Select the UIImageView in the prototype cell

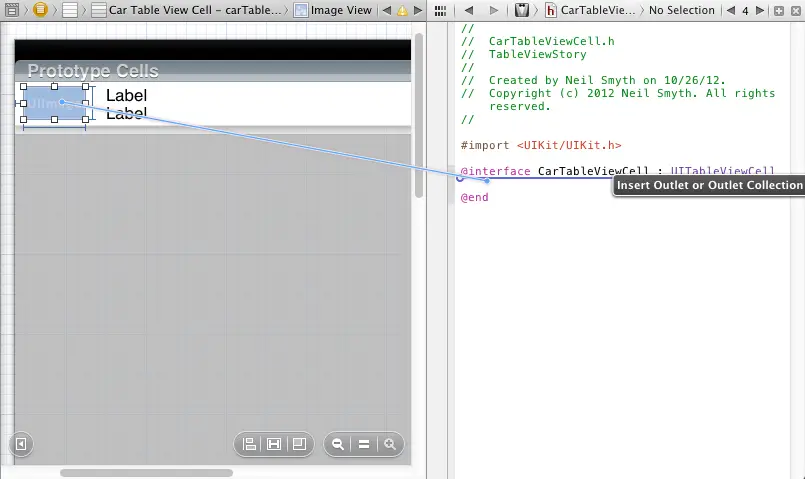tap(54, 104)
